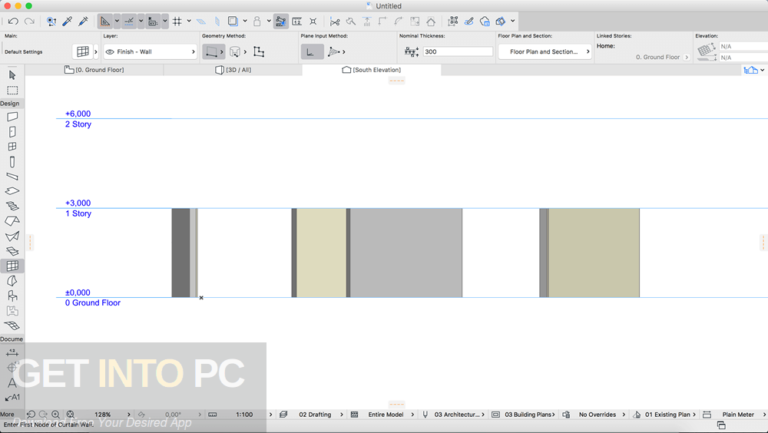This screenshot has height=433, width=768.
Task: Select the Skylight tool
Action: coord(12,251)
